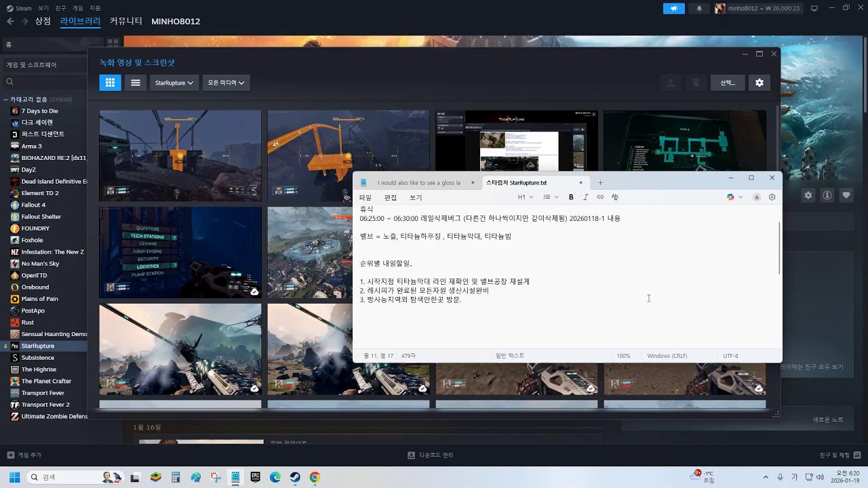Click Notepad account profile icon

[x=757, y=197]
